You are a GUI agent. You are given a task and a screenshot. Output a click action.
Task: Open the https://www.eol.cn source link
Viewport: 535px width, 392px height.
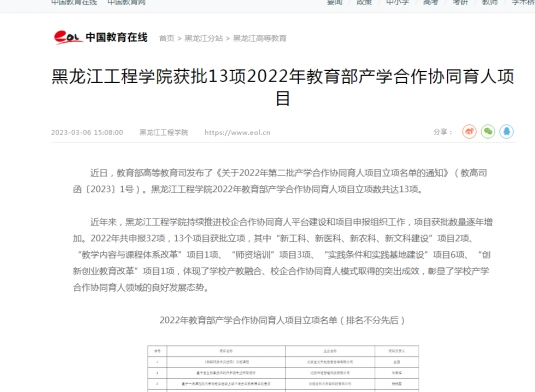[x=237, y=132]
